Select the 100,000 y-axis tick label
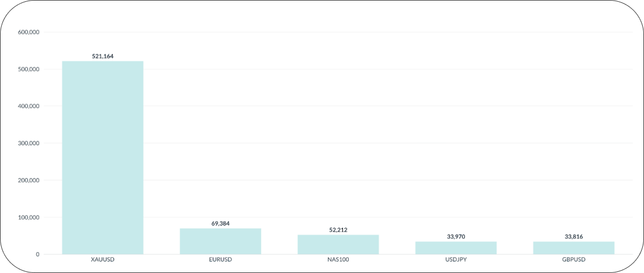The image size is (644, 273). click(x=28, y=218)
